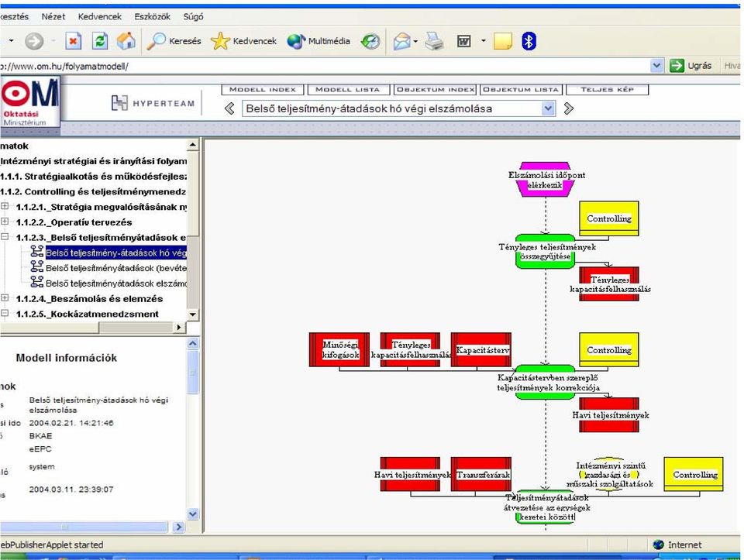Open the Kedvencek menu
This screenshot has height=560, width=744.
point(100,16)
